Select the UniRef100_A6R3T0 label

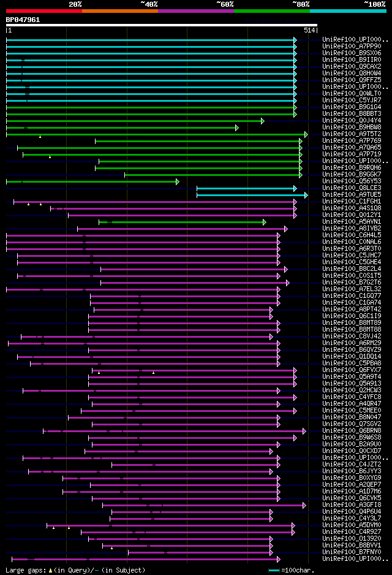point(352,249)
